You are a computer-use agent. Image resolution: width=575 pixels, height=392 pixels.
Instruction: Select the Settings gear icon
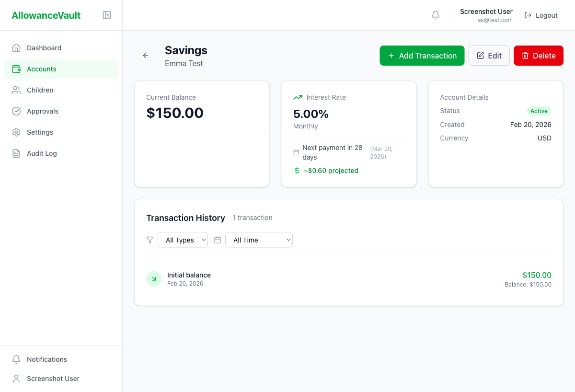pos(16,132)
